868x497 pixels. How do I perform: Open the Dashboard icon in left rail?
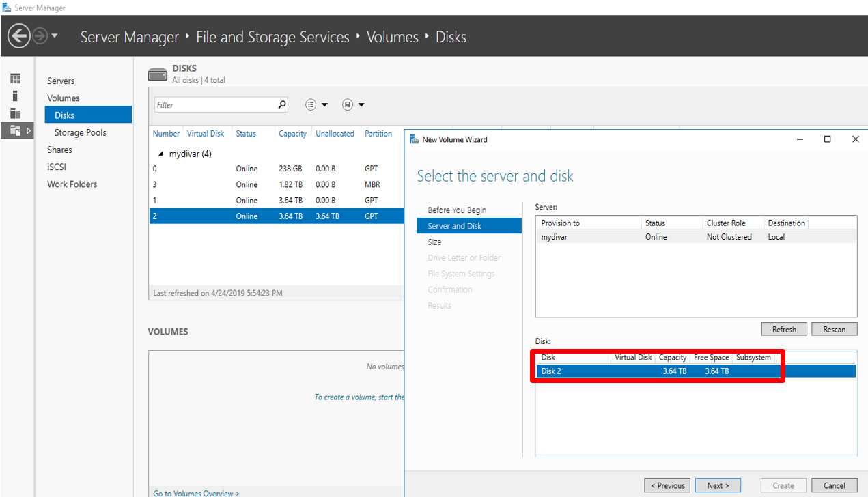(15, 79)
